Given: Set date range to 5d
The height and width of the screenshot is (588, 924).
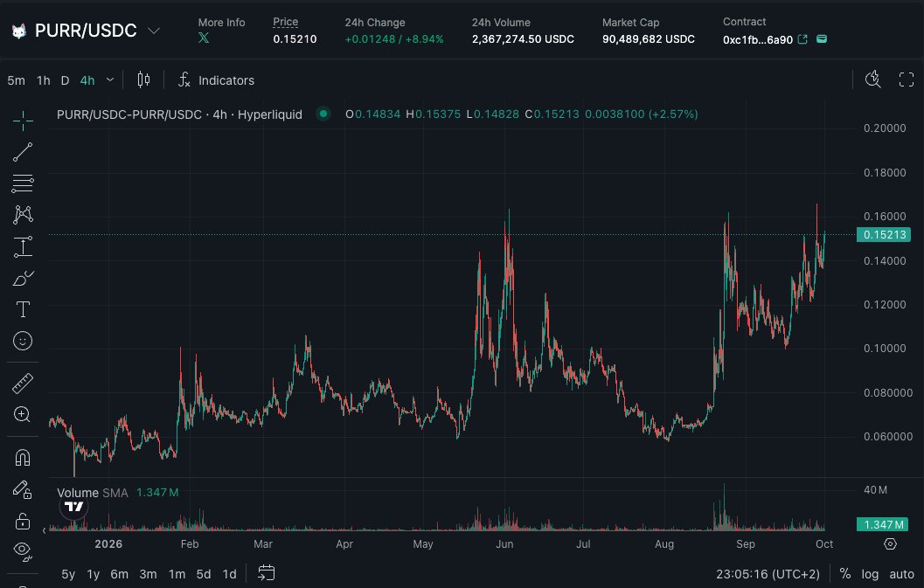Looking at the screenshot, I should tap(204, 574).
